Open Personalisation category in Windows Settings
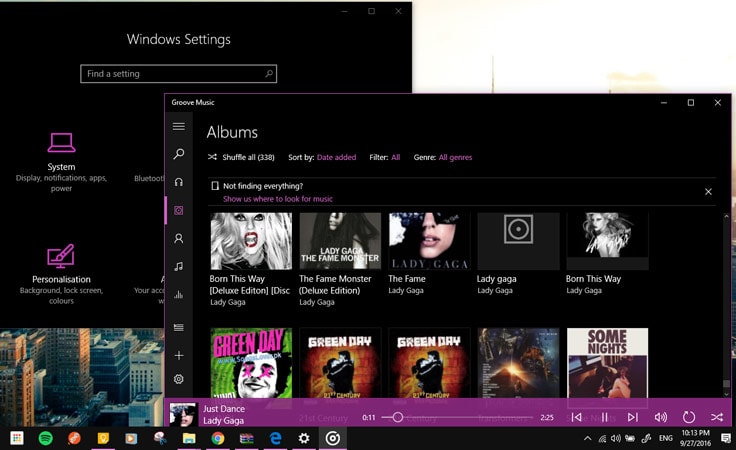Image resolution: width=736 pixels, height=450 pixels. (61, 274)
